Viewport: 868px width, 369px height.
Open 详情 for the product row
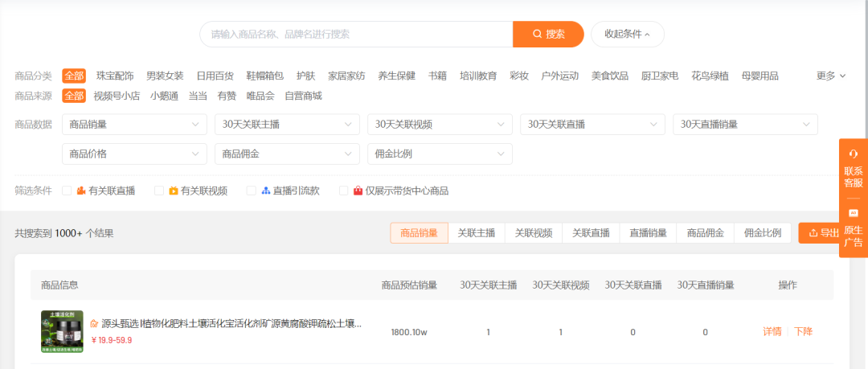pos(772,332)
